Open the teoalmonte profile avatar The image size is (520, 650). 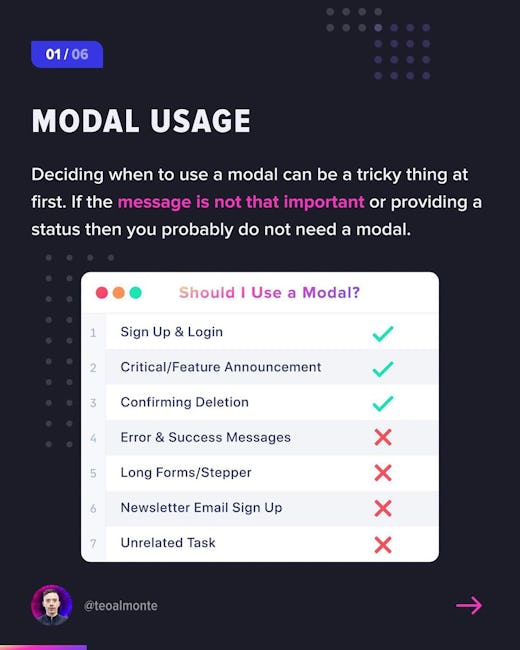coord(51,605)
